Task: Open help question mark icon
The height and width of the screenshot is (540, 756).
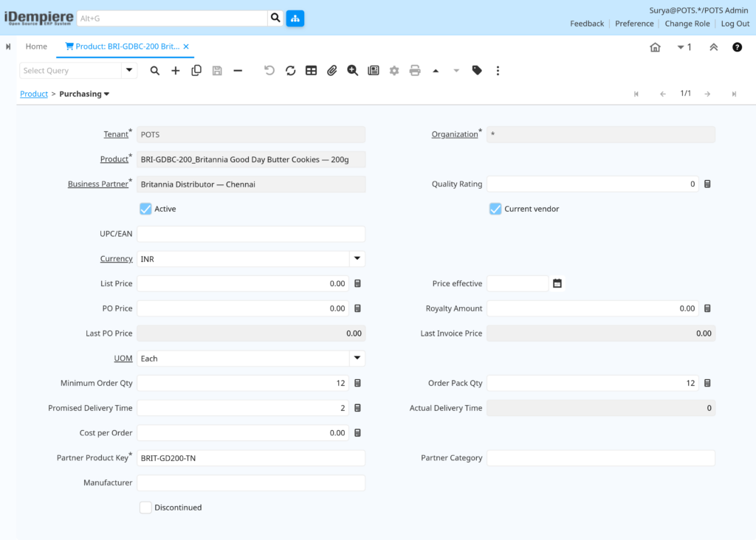Action: point(738,47)
